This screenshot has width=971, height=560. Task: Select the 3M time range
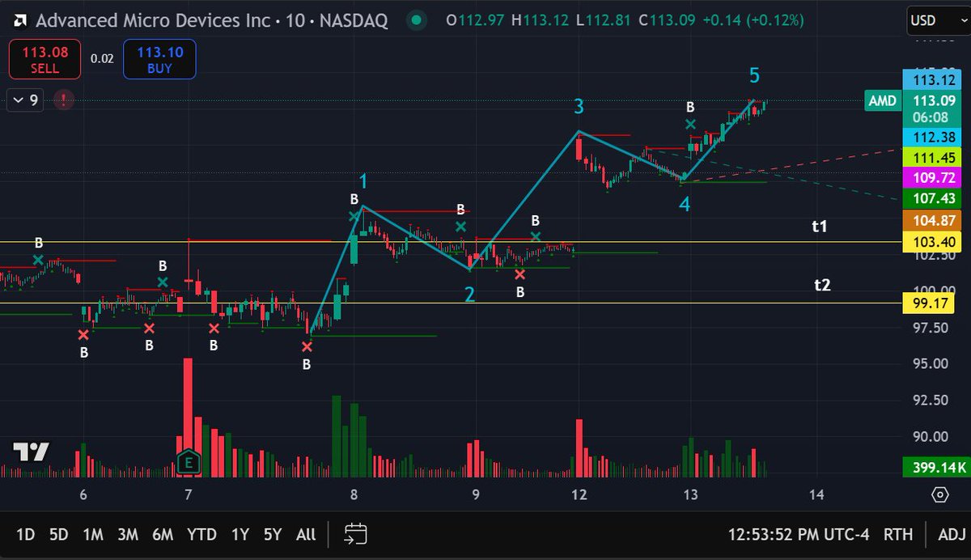click(x=127, y=534)
